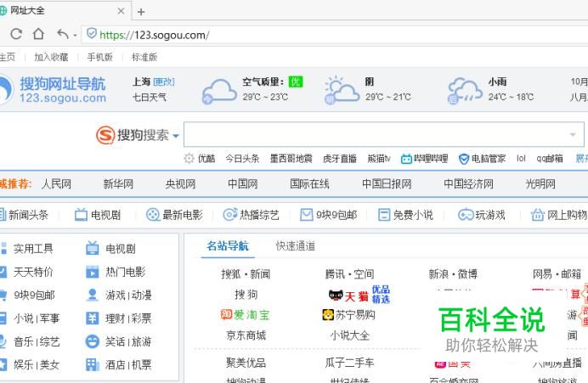Click 加入收藏 link
This screenshot has height=383, width=588.
tap(51, 57)
